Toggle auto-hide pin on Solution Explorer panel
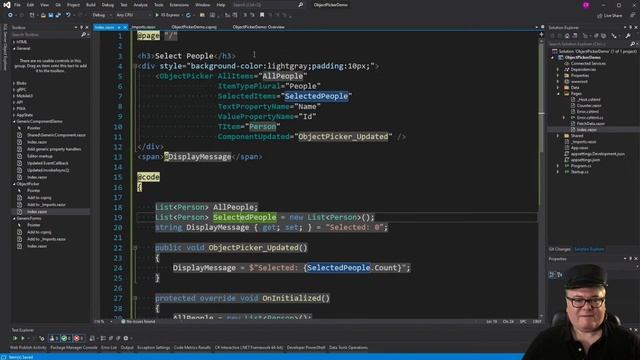Viewport: 640px width, 360px height. (x=631, y=27)
